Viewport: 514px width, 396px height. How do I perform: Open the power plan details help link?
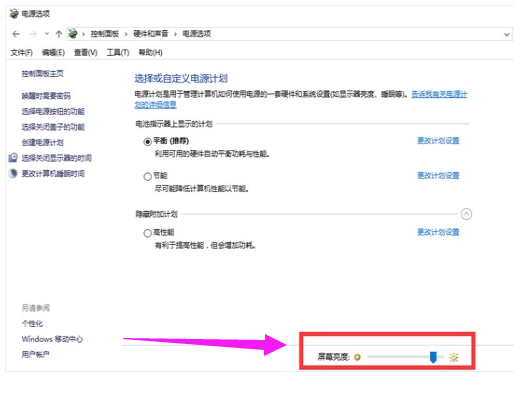pyautogui.click(x=439, y=94)
